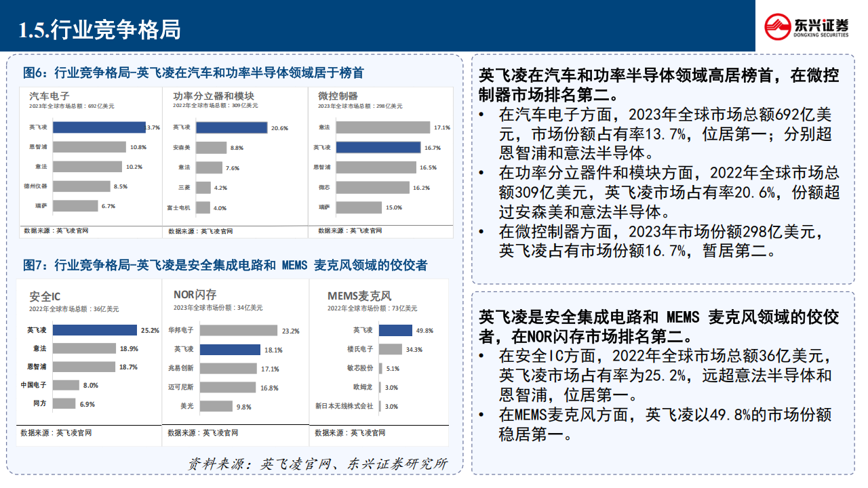
Task: Click the 8.5% bar value label
Action: coord(121,186)
